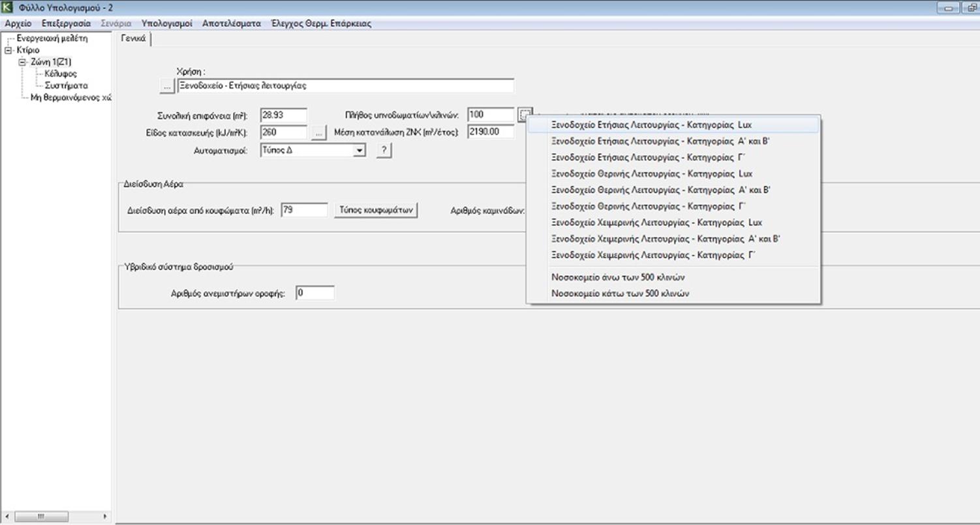Choose Ξενοδοχείο Θερινής Λειτουργίας Κατηγορίας Lux
The height and width of the screenshot is (525, 980).
tap(673, 173)
